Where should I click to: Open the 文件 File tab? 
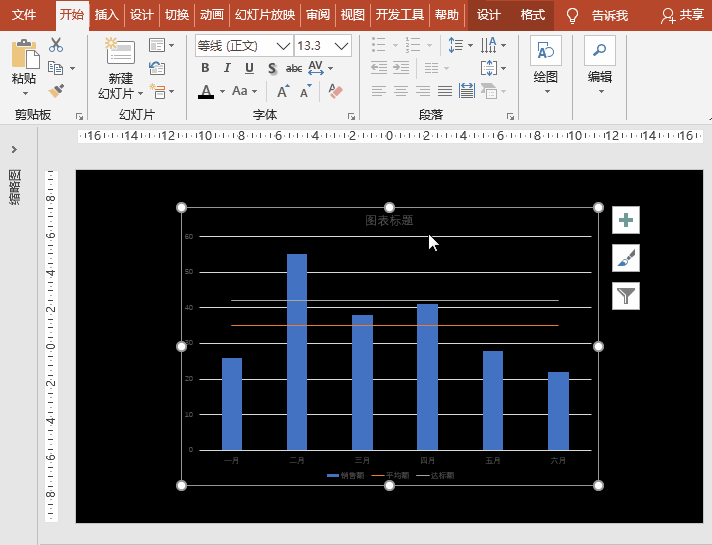[24, 15]
